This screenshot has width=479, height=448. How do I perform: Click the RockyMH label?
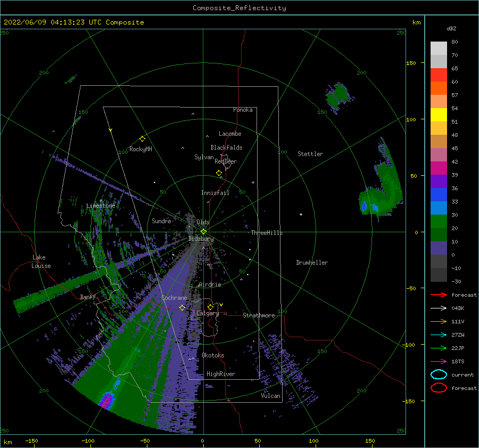coord(141,149)
